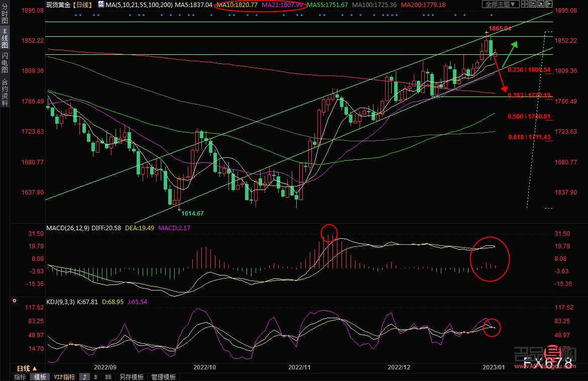
Task: Select the 模板 bottom tab
Action: point(40,377)
